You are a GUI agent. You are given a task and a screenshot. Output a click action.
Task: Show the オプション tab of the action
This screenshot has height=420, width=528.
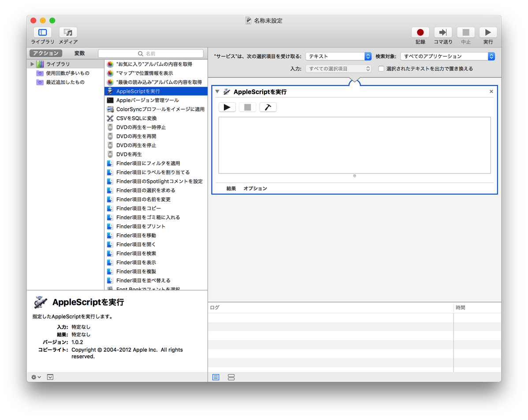point(255,188)
